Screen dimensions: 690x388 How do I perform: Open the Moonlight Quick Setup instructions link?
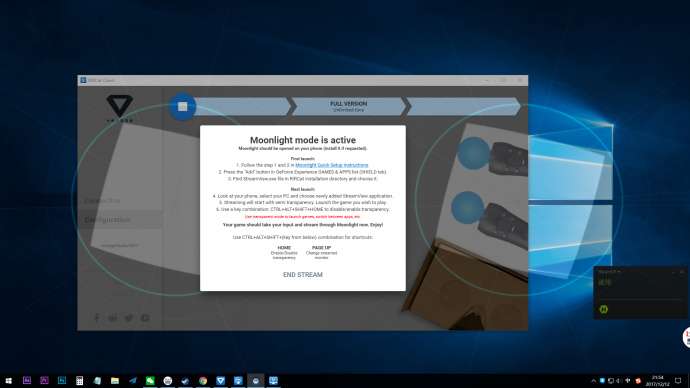[331, 165]
